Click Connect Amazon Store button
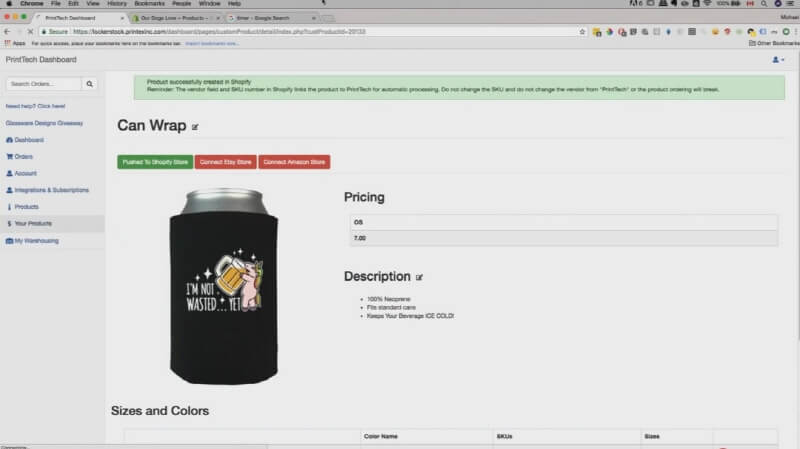Viewport: 800px width, 449px height. click(294, 162)
